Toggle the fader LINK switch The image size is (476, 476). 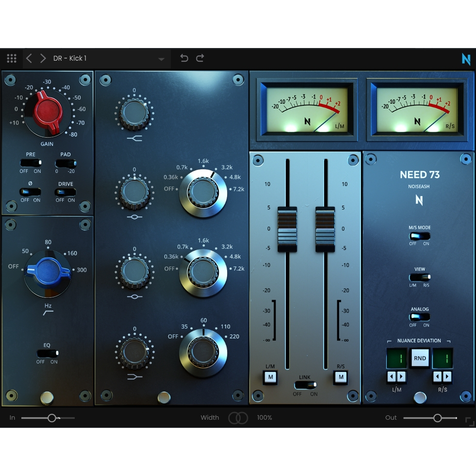[304, 385]
